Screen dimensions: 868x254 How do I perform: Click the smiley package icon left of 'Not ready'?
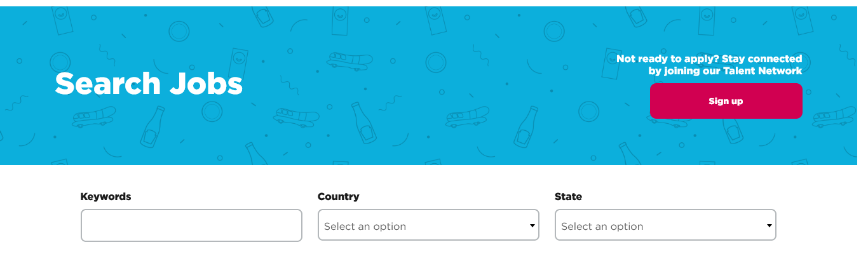tap(613, 63)
